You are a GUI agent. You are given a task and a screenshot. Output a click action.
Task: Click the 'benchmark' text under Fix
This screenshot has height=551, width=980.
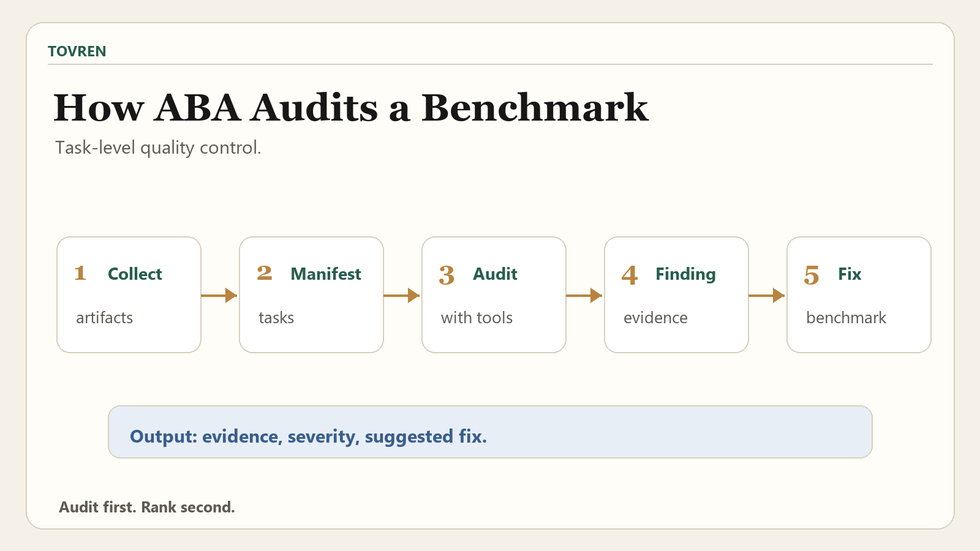click(x=846, y=318)
